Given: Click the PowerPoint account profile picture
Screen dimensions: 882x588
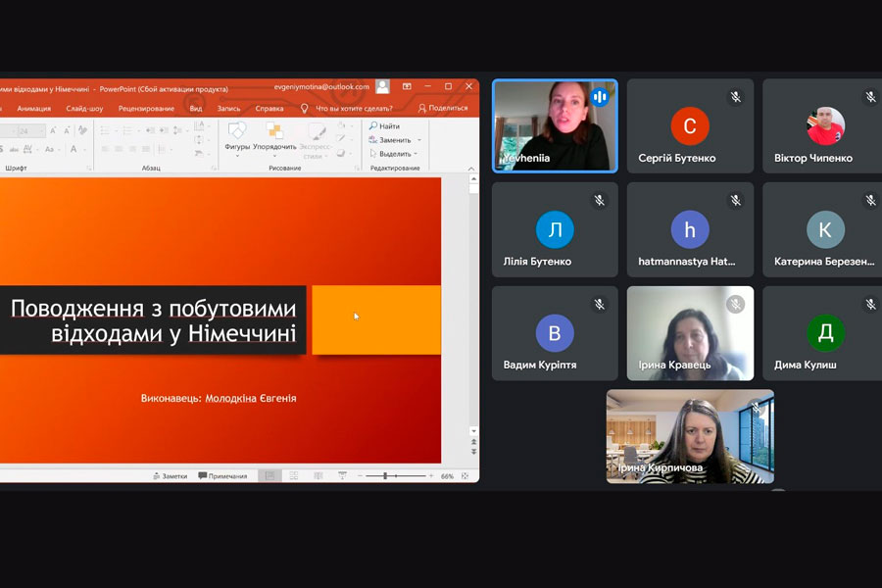Looking at the screenshot, I should click(x=382, y=87).
